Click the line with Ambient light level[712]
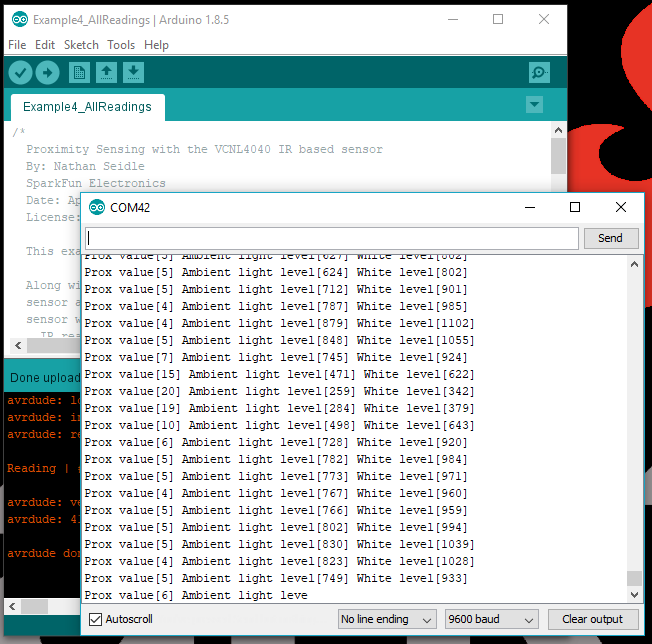The width and height of the screenshot is (652, 644). tap(276, 289)
